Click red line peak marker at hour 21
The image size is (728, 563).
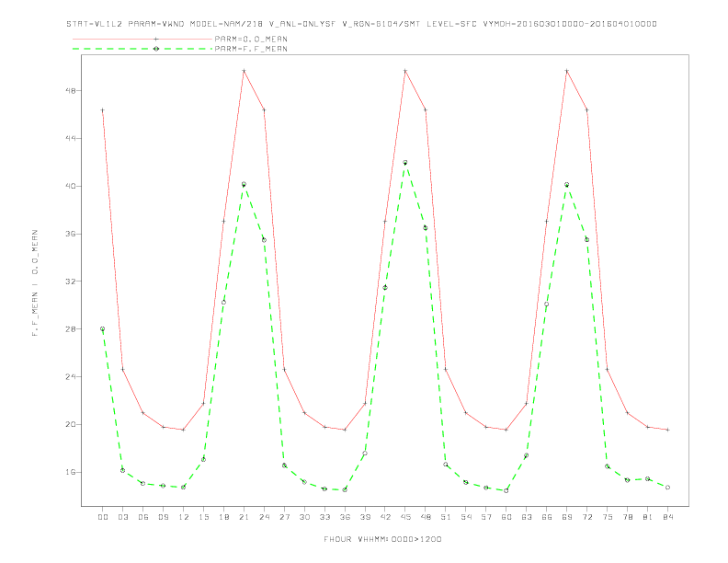(244, 71)
